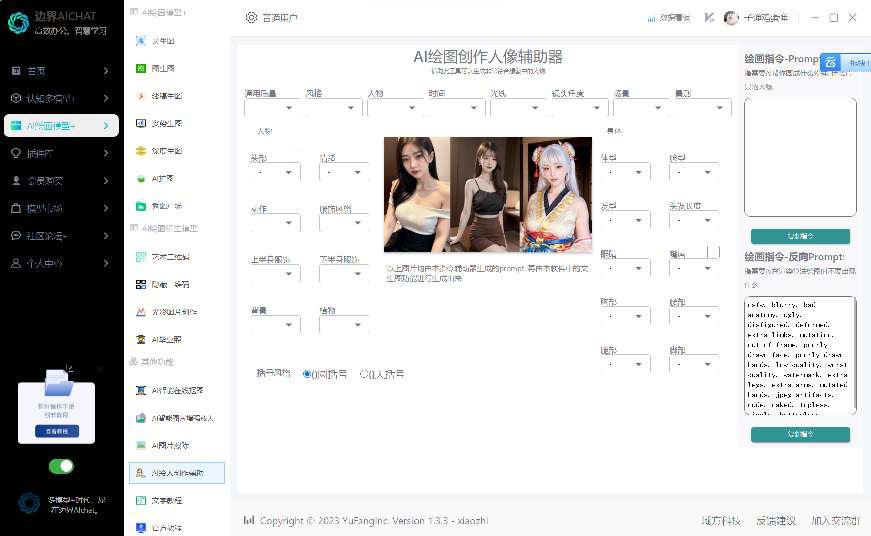Click the green square 图 icon in the tool list

(x=141, y=68)
